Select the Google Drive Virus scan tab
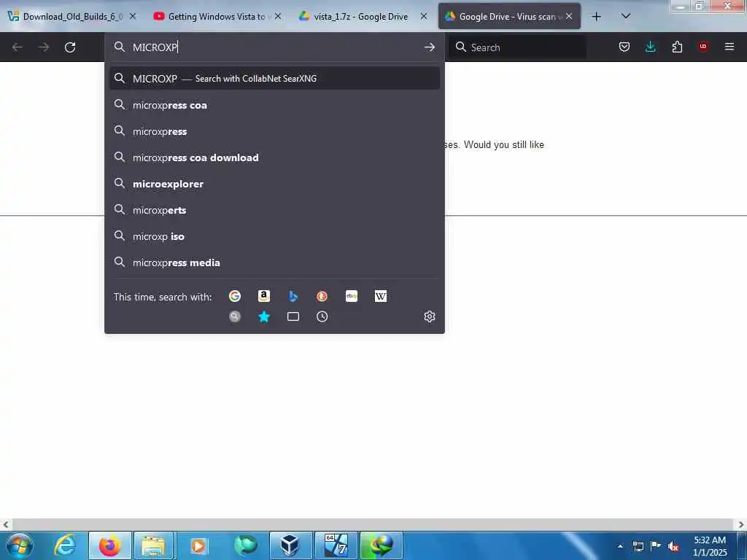Screen dimensions: 747x560 click(x=509, y=17)
